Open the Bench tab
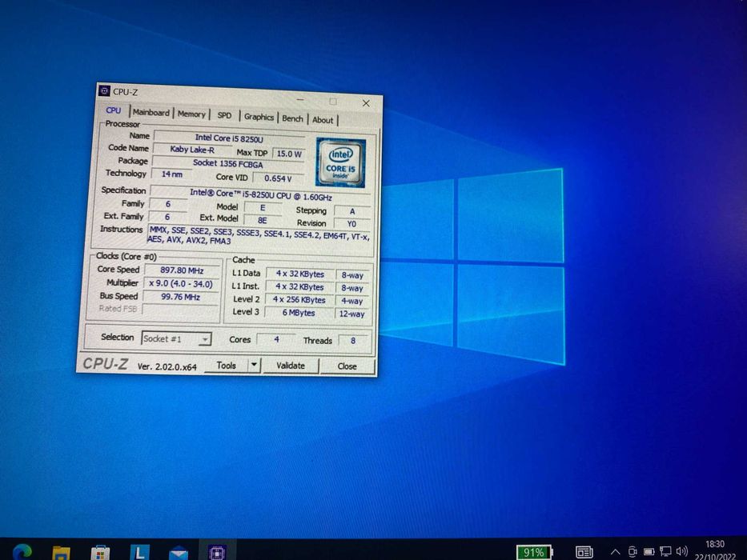The image size is (747, 560). click(292, 118)
